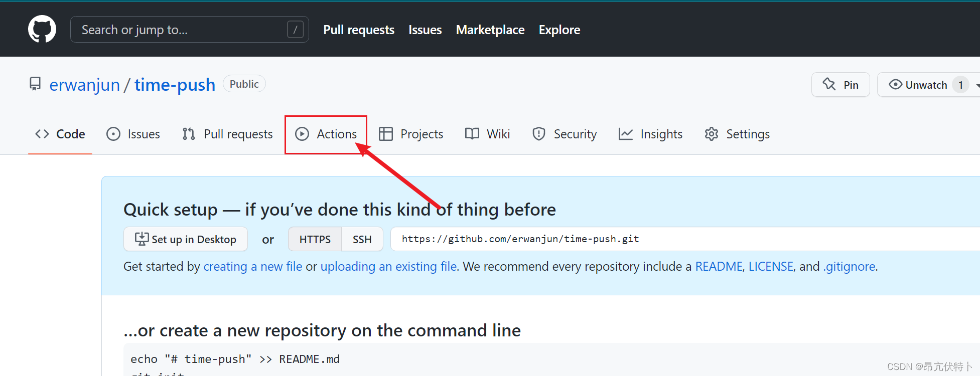The height and width of the screenshot is (376, 980).
Task: Open the creating a new file link
Action: 253,266
